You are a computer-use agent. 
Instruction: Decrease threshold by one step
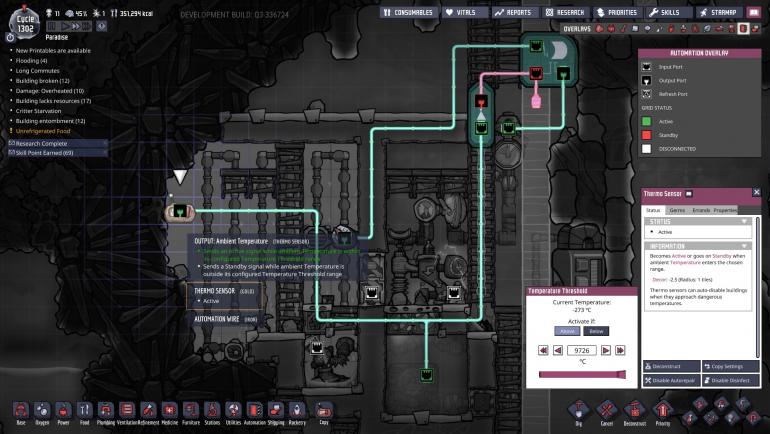point(558,350)
